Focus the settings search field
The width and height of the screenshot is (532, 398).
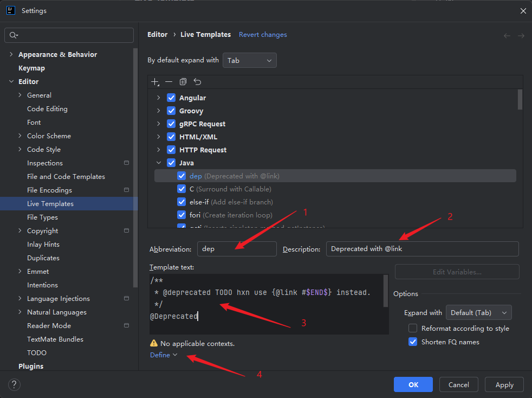tap(69, 35)
